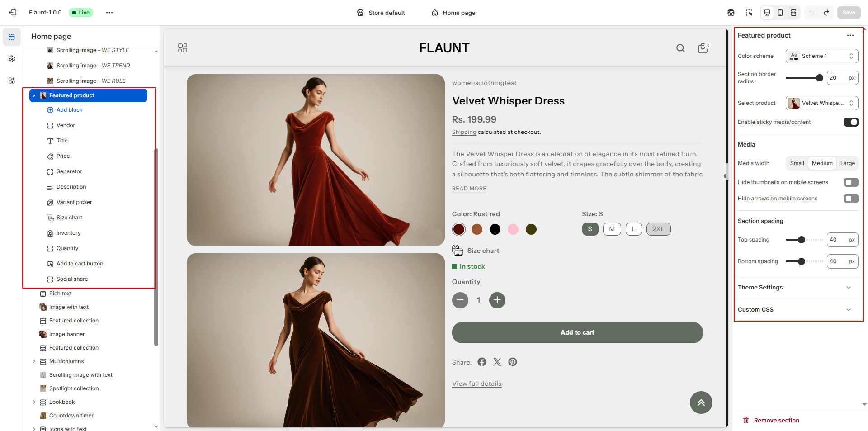Open the Sections panel icon in sidebar

coord(12,37)
